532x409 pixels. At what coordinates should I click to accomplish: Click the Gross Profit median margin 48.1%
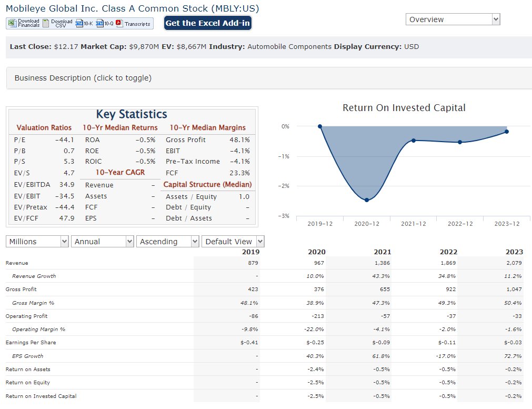click(x=240, y=140)
